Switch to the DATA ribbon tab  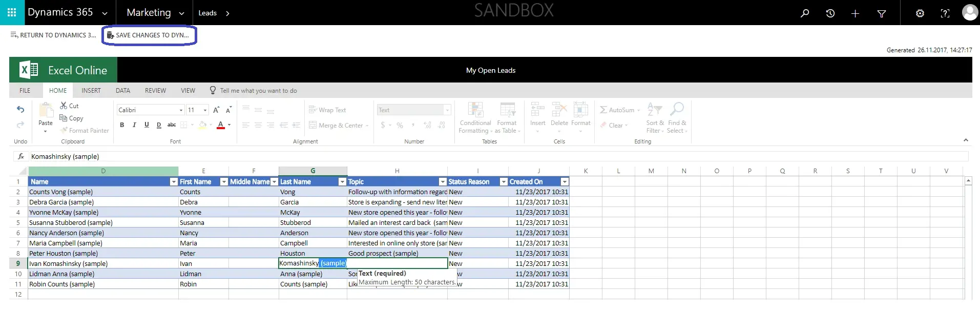123,90
